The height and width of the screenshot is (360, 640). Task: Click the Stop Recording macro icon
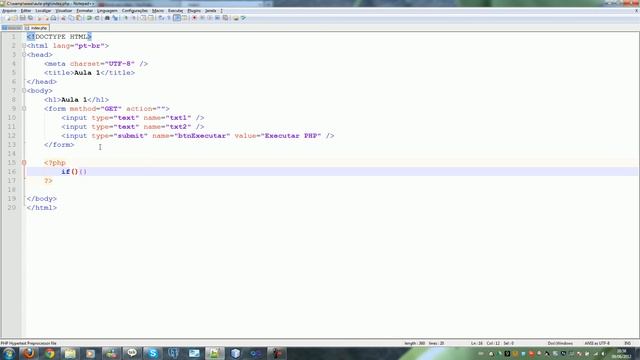click(202, 18)
